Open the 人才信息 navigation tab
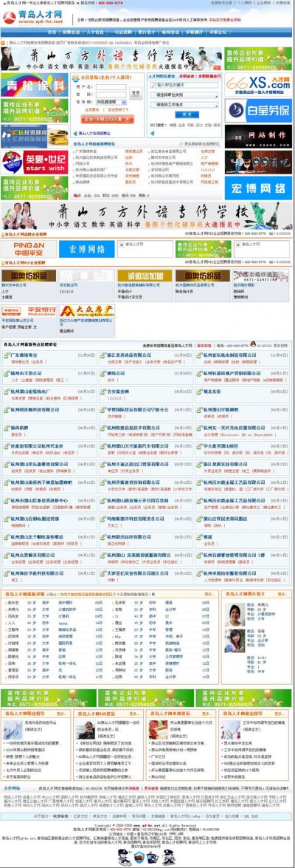The width and height of the screenshot is (295, 868). [95, 33]
